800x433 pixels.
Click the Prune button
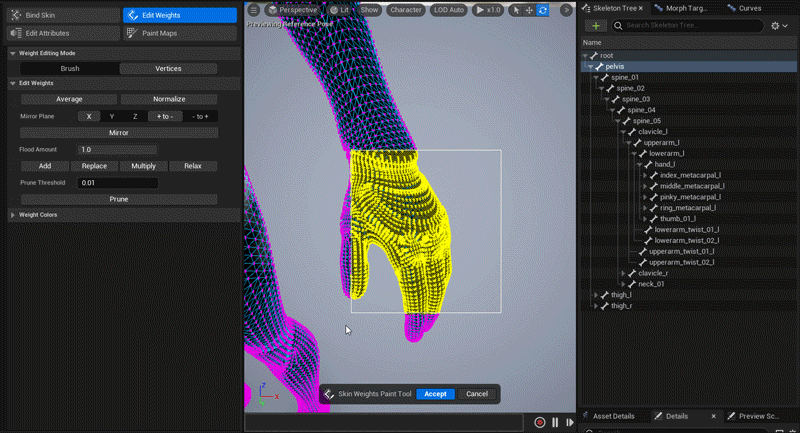point(119,199)
